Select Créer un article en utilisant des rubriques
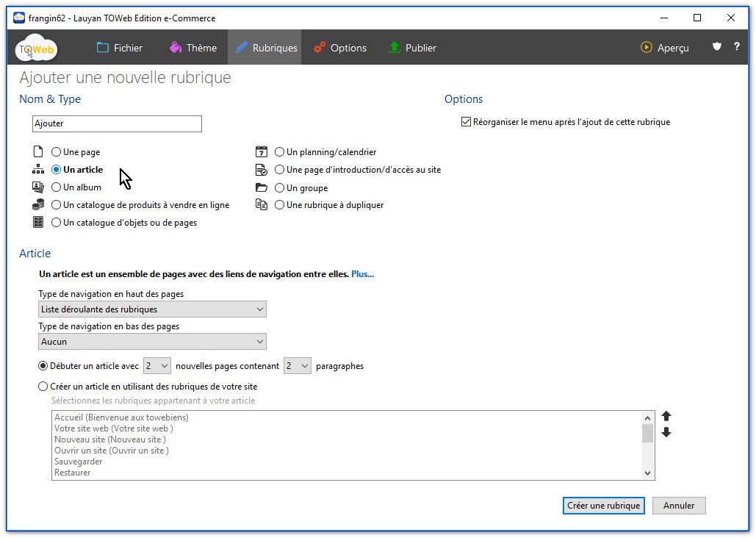The image size is (756, 538). coord(43,386)
